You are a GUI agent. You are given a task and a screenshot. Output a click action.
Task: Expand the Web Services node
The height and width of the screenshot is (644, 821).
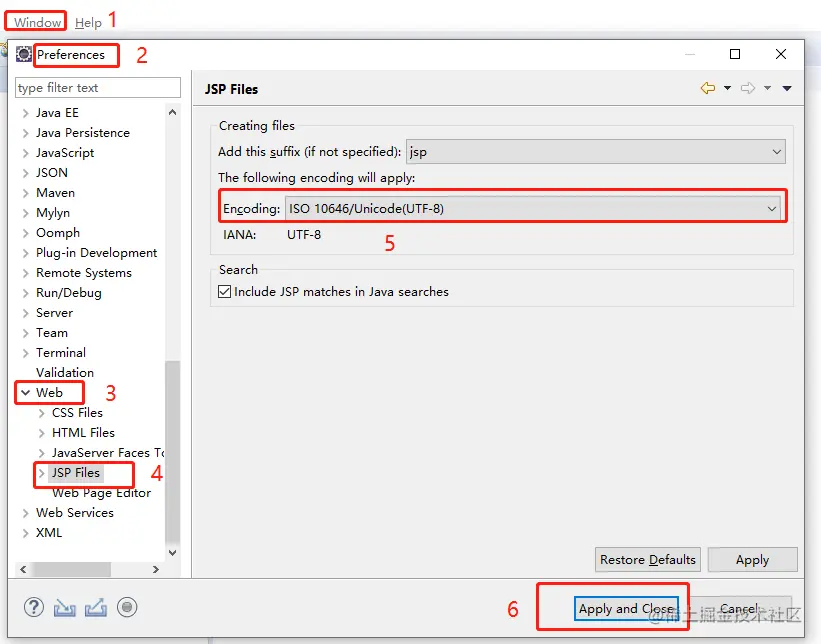point(25,513)
